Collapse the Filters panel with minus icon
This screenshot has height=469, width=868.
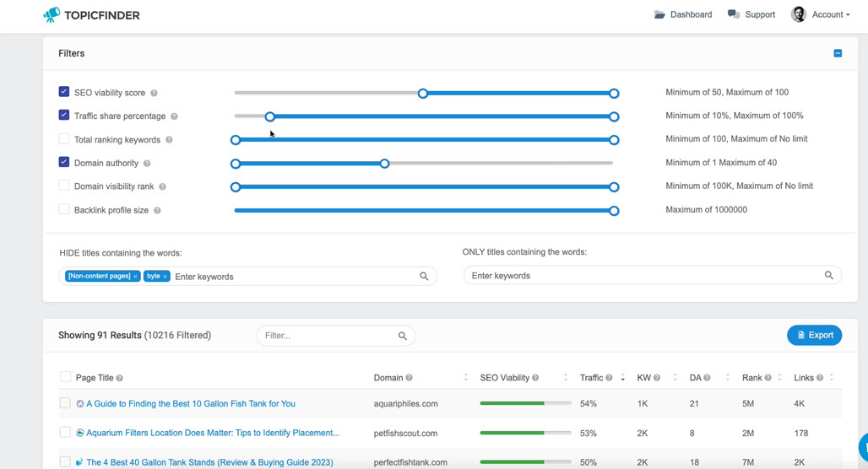pyautogui.click(x=838, y=53)
